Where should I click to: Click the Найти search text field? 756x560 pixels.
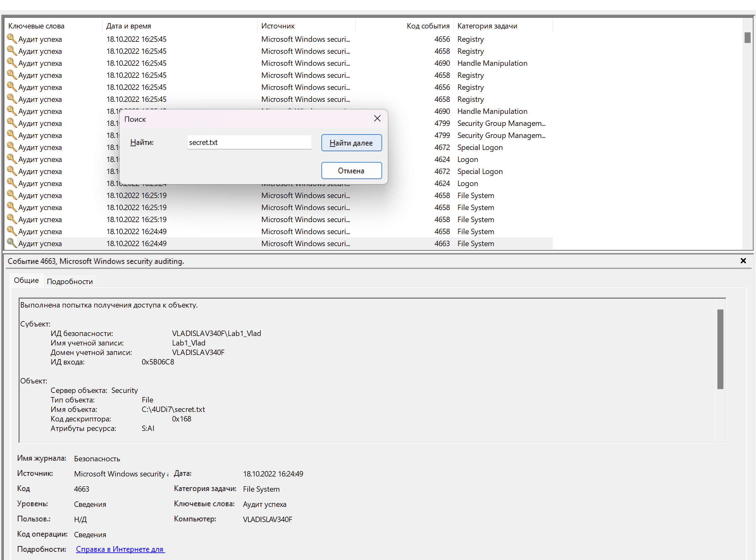[249, 142]
